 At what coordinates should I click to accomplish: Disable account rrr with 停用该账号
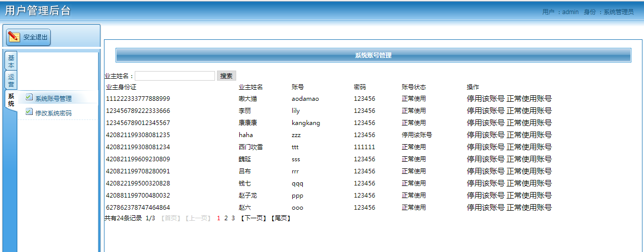486,171
